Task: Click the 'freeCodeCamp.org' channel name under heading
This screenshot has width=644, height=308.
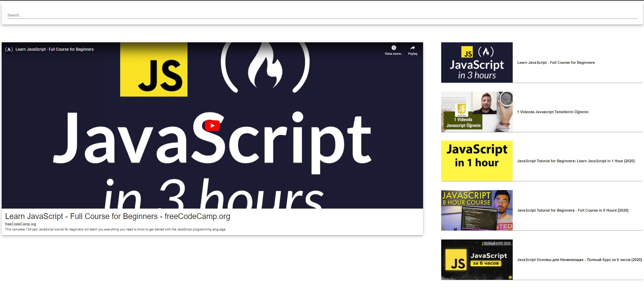Action: coord(20,224)
